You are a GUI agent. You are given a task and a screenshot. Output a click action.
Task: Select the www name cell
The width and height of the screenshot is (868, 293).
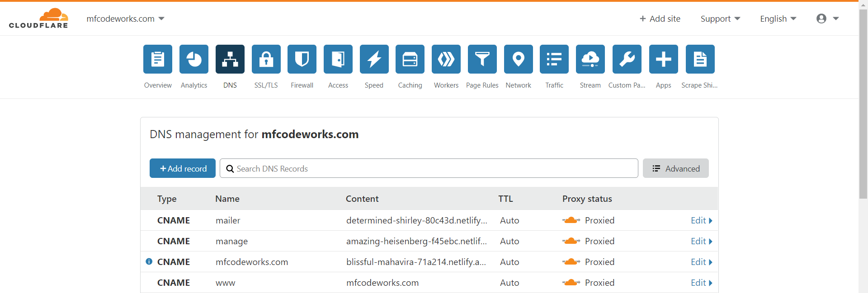(226, 283)
